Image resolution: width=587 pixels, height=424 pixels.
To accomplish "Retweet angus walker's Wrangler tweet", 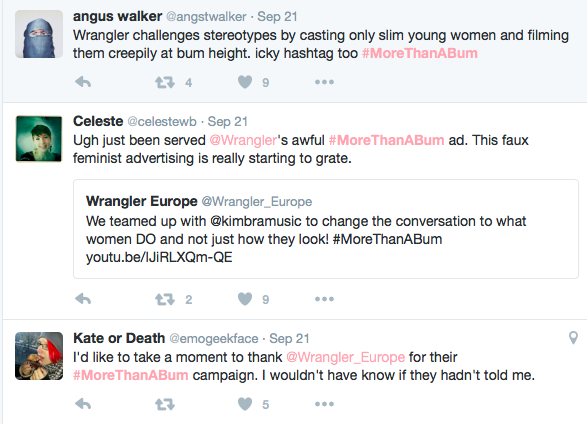I will point(165,82).
